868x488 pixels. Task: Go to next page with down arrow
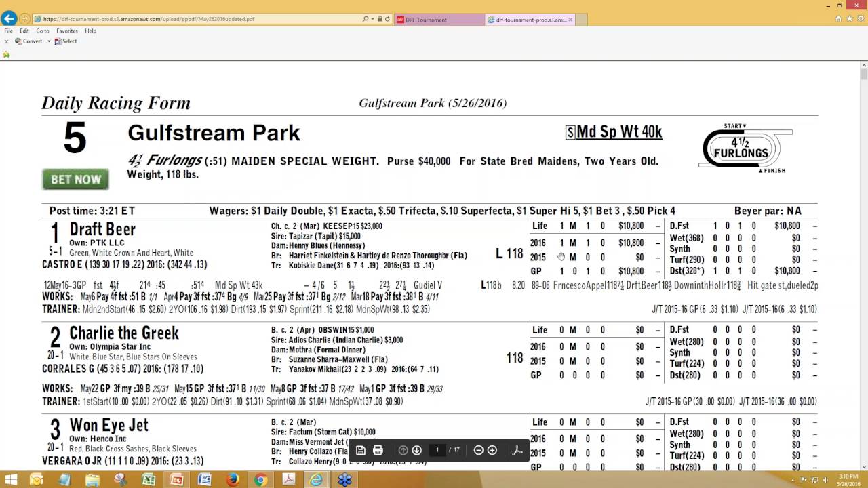pos(416,450)
